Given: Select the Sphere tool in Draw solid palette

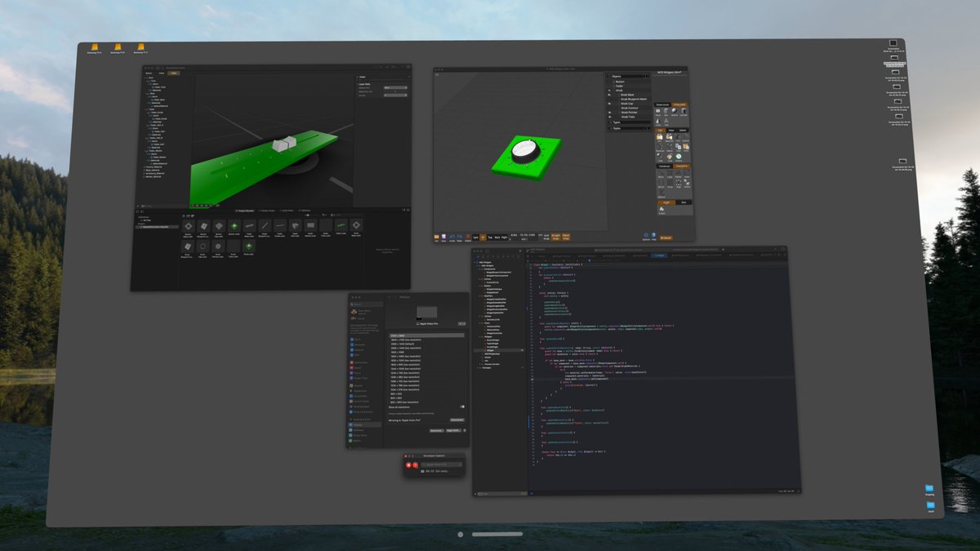Looking at the screenshot, I should click(675, 111).
